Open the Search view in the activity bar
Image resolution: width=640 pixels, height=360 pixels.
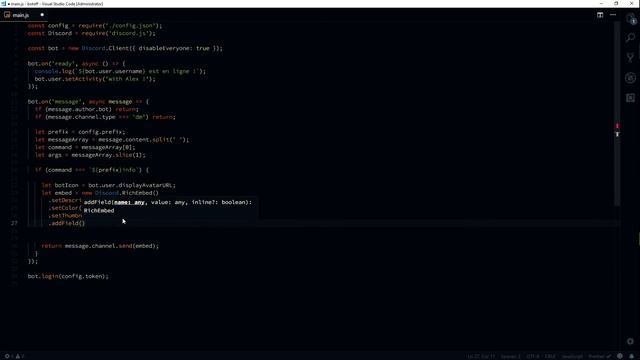631,38
